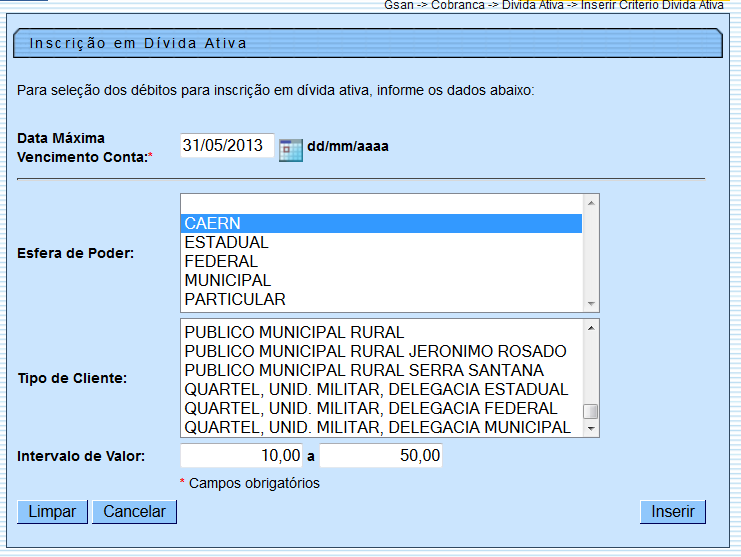This screenshot has height=557, width=741.
Task: Pick MUNICIPAL from Esfera de Poder list
Action: coord(380,281)
